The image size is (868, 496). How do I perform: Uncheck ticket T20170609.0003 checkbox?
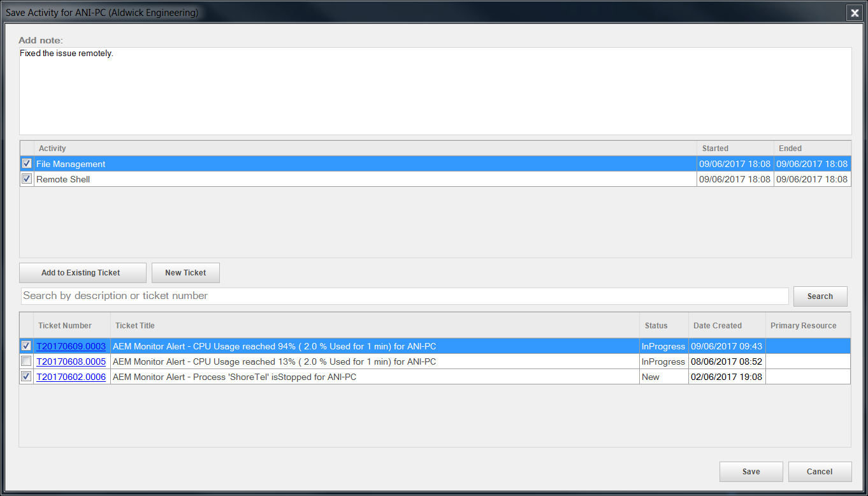pyautogui.click(x=27, y=346)
